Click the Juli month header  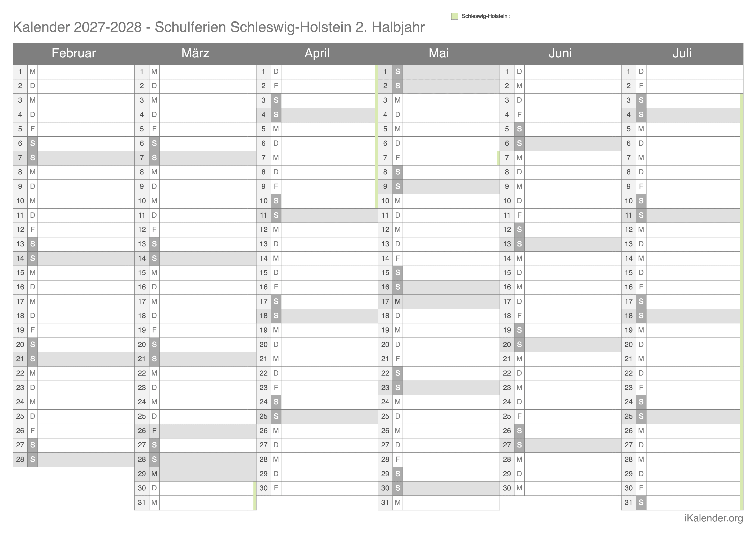click(x=682, y=53)
